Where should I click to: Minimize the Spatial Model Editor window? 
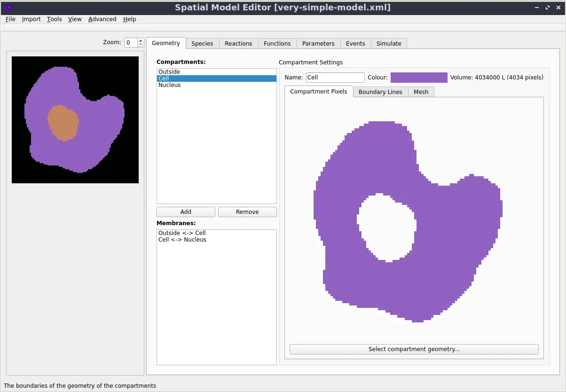537,8
